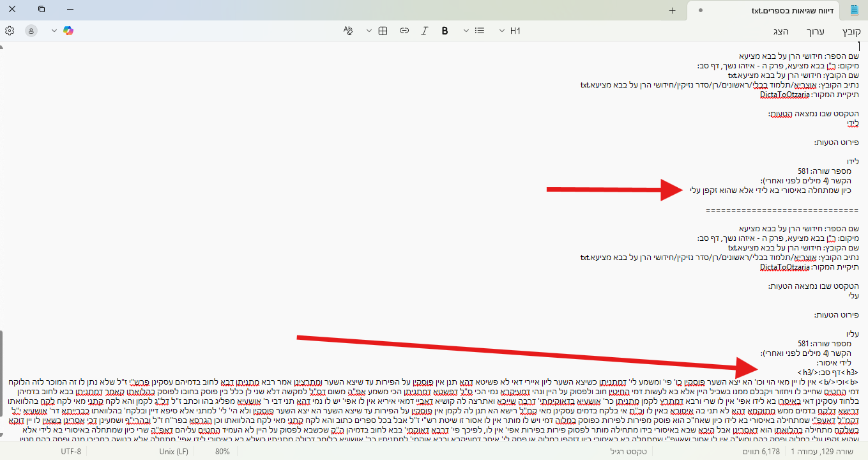Expand the H1 heading dropdown
Image resolution: width=868 pixels, height=460 pixels.
502,31
